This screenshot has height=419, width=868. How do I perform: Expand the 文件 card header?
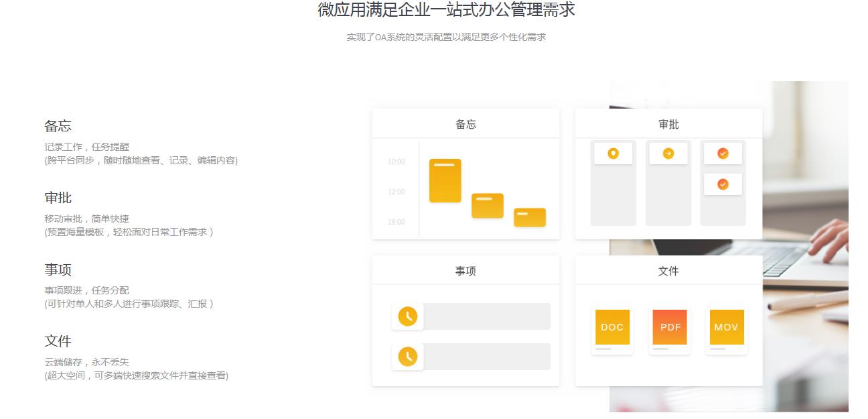point(668,270)
